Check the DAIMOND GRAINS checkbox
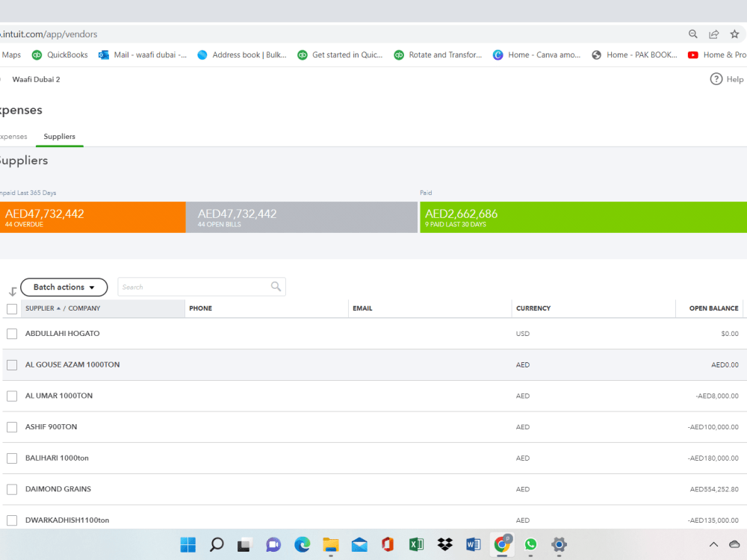Image resolution: width=747 pixels, height=560 pixels. tap(12, 489)
